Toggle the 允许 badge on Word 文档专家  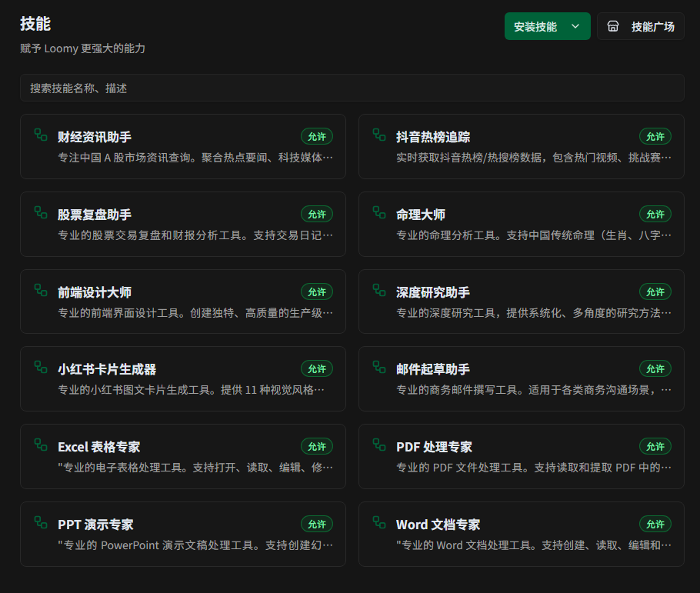655,525
